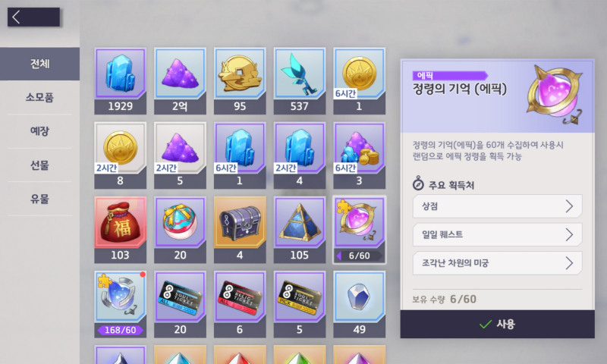Choose the white gem item with 49
Image resolution: width=607 pixels, height=364 pixels.
pyautogui.click(x=359, y=304)
